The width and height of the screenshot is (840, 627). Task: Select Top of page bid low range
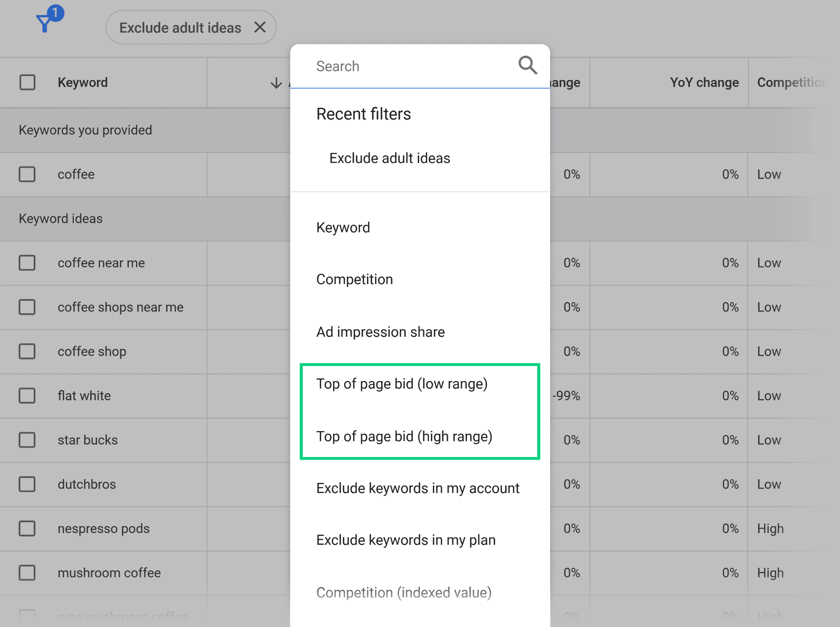402,383
